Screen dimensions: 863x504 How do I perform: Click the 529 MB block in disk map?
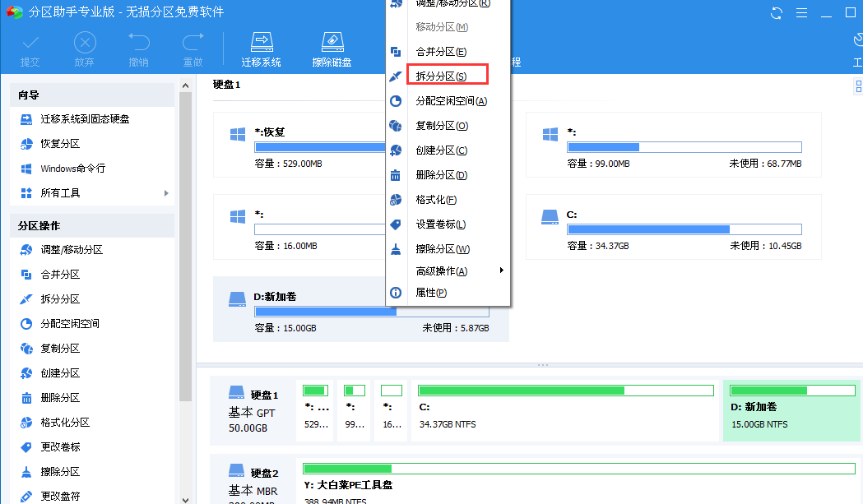316,410
